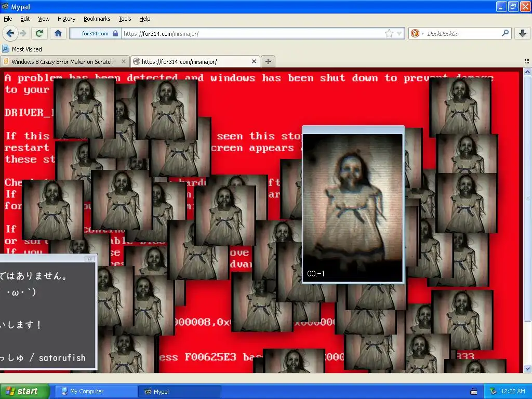This screenshot has width=532, height=399.
Task: Open the Downloads arrow button
Action: 523,33
